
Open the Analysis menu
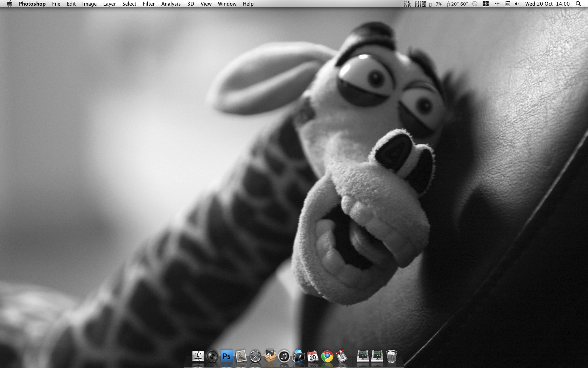(x=171, y=4)
